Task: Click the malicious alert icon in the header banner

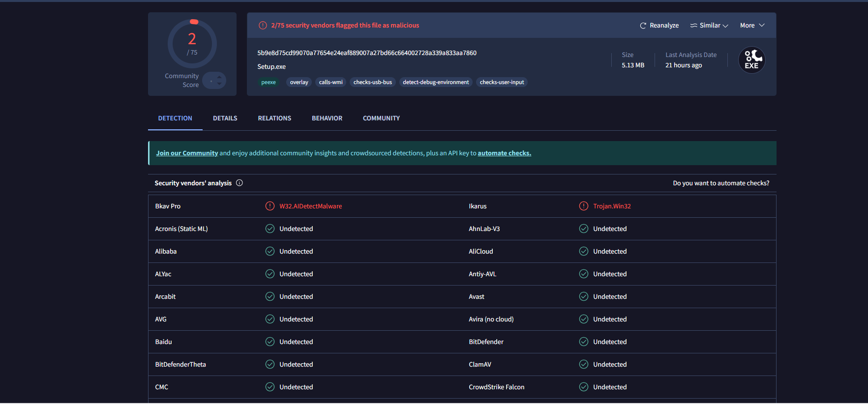Action: 263,26
